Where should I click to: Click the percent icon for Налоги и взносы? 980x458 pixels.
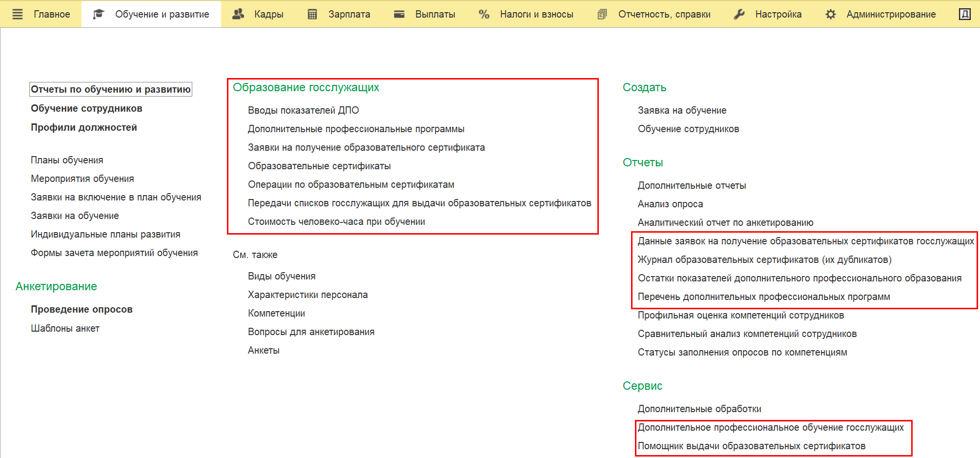484,14
